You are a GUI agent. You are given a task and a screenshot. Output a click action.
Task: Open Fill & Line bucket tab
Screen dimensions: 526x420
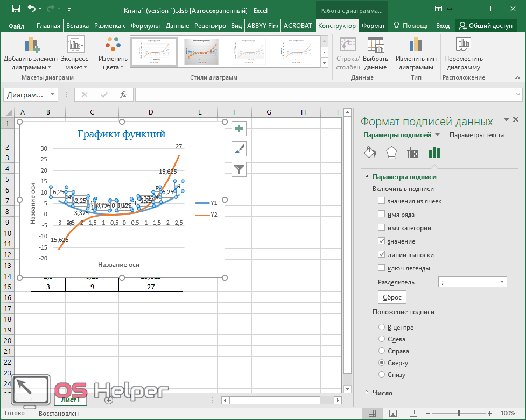click(370, 153)
